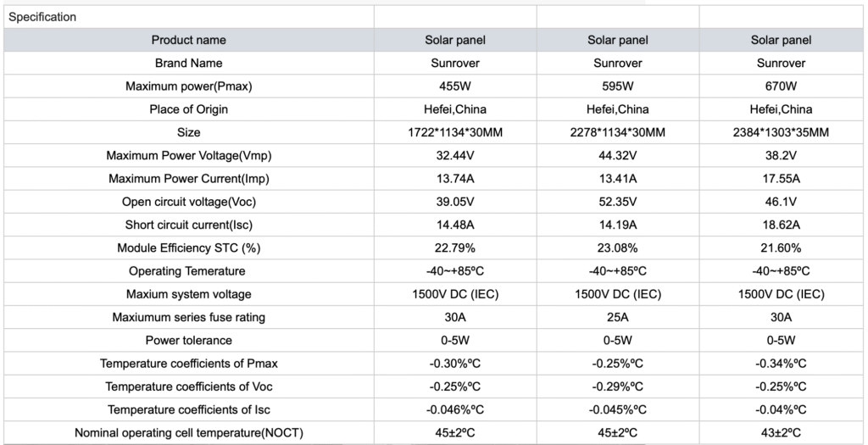
Task: Click the Operating Temerature row label
Action: [189, 271]
